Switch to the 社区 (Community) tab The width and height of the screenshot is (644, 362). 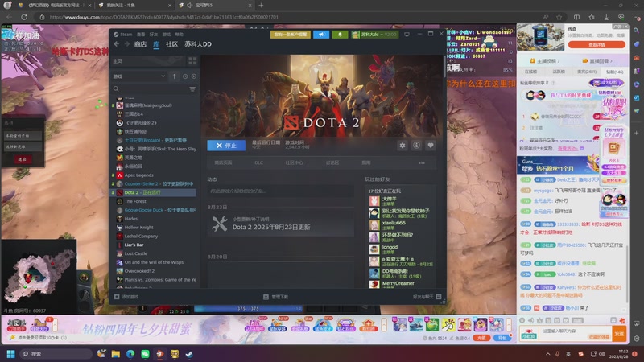tap(171, 44)
